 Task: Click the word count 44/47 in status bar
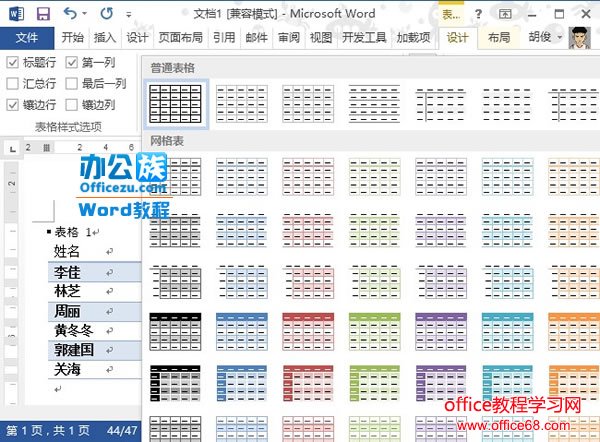pyautogui.click(x=122, y=431)
